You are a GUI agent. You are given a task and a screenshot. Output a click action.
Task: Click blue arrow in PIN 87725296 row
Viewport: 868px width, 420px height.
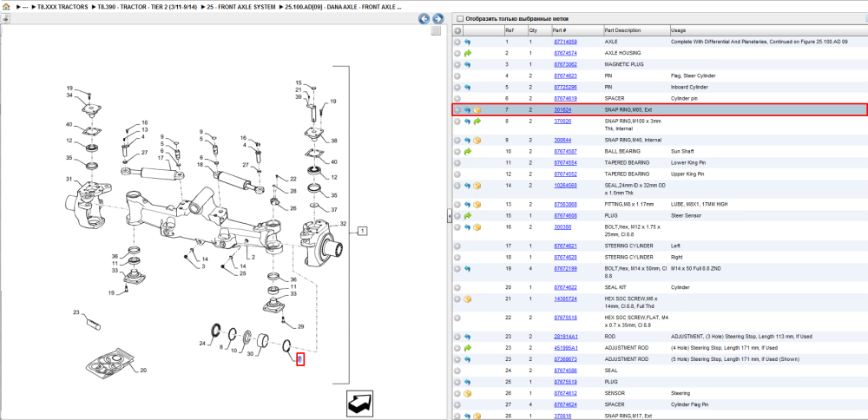coord(468,88)
